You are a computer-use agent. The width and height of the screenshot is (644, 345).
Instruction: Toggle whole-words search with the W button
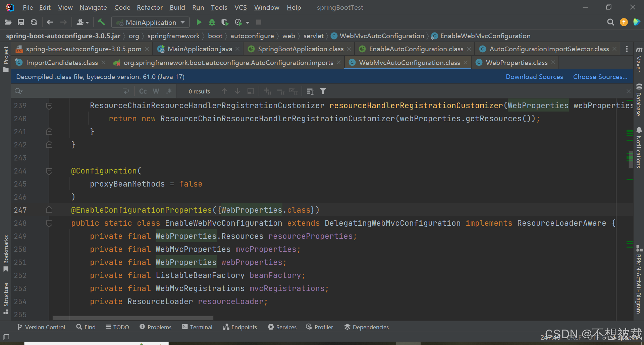(x=156, y=91)
